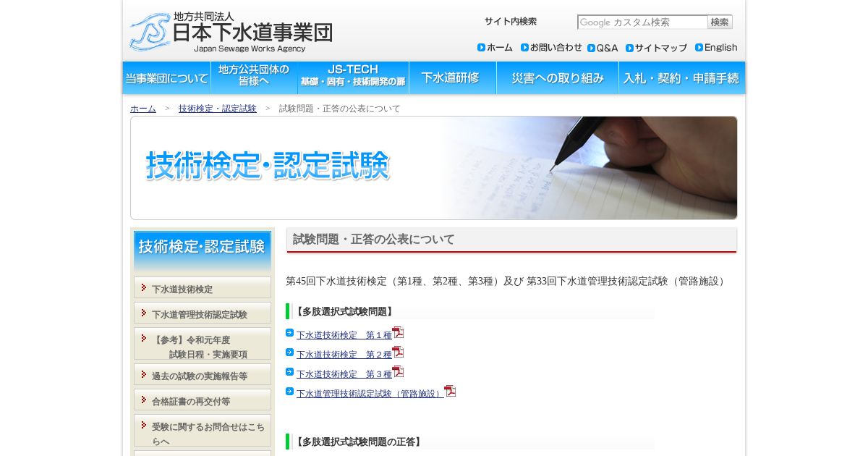The width and height of the screenshot is (868, 456).
Task: Focus the Google カスタム検索 input field
Action: tap(642, 22)
